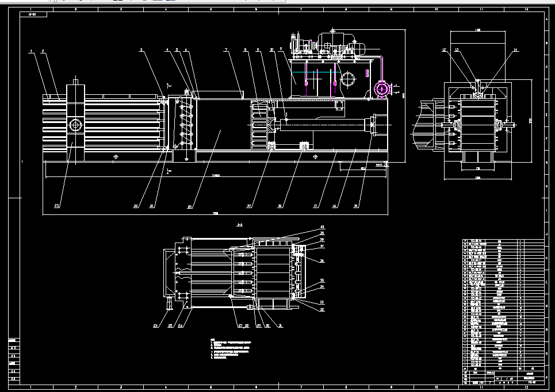Select part callout number 22 below main view
This screenshot has height=392, width=555.
pyautogui.click(x=136, y=206)
